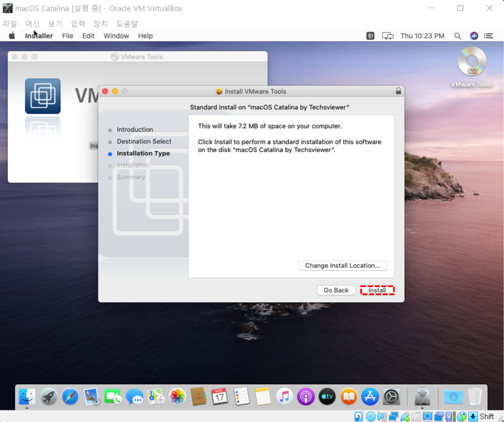The height and width of the screenshot is (422, 504).
Task: Open Maps from the Dock
Action: coord(156,396)
